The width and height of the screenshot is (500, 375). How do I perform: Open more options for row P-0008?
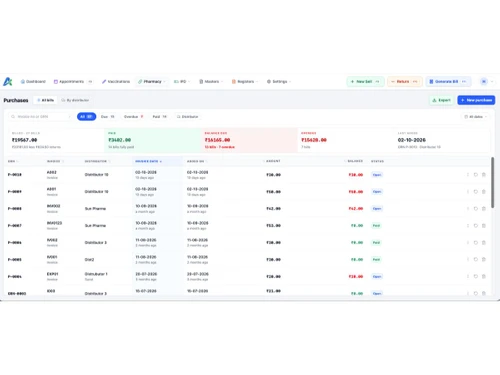pos(468,209)
